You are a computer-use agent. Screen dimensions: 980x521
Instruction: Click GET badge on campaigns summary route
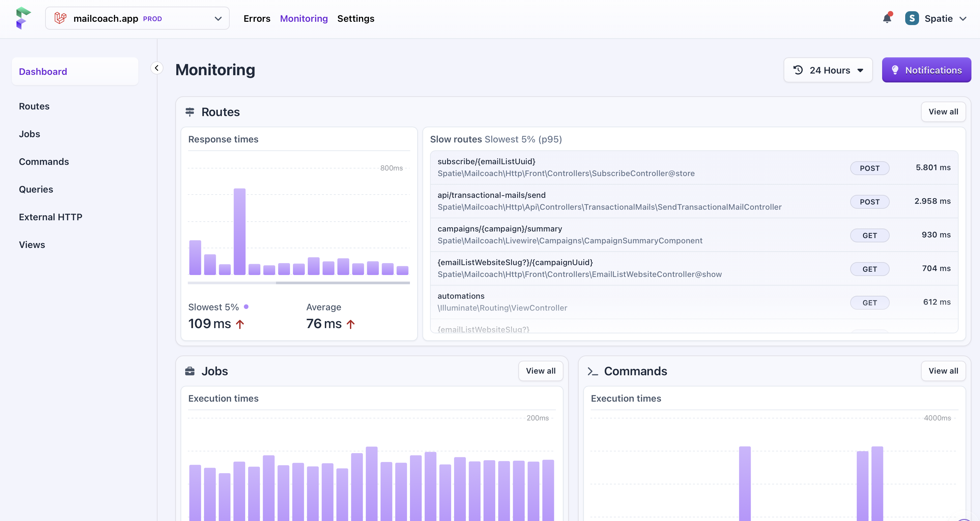point(870,235)
